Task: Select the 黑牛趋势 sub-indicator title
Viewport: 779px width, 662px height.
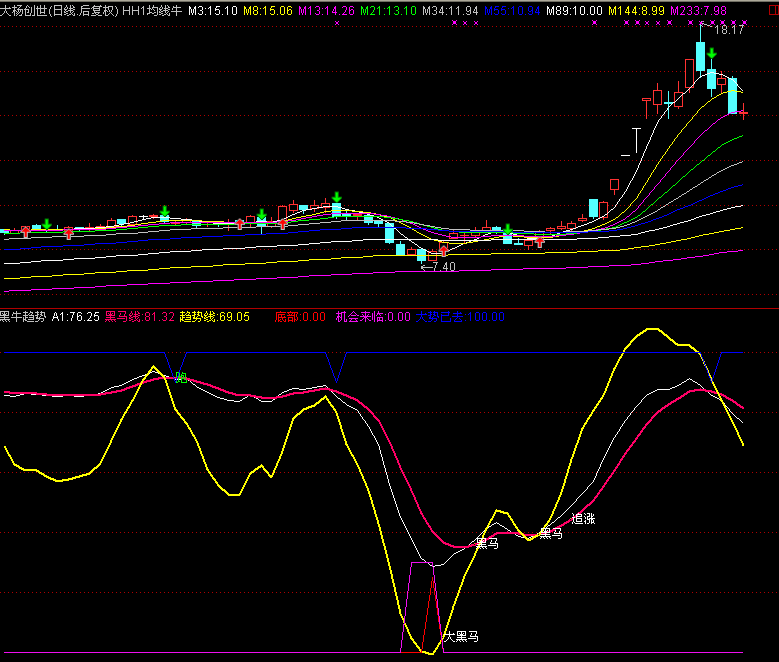Action: coord(22,317)
